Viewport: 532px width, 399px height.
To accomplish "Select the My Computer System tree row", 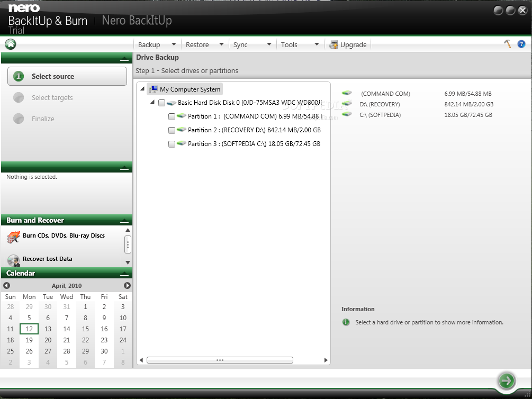I will click(x=185, y=89).
